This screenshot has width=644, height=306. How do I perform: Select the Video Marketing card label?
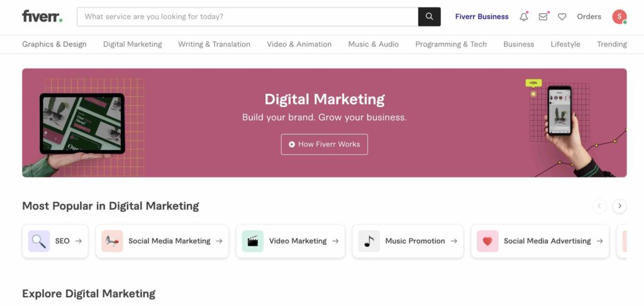[x=297, y=241]
